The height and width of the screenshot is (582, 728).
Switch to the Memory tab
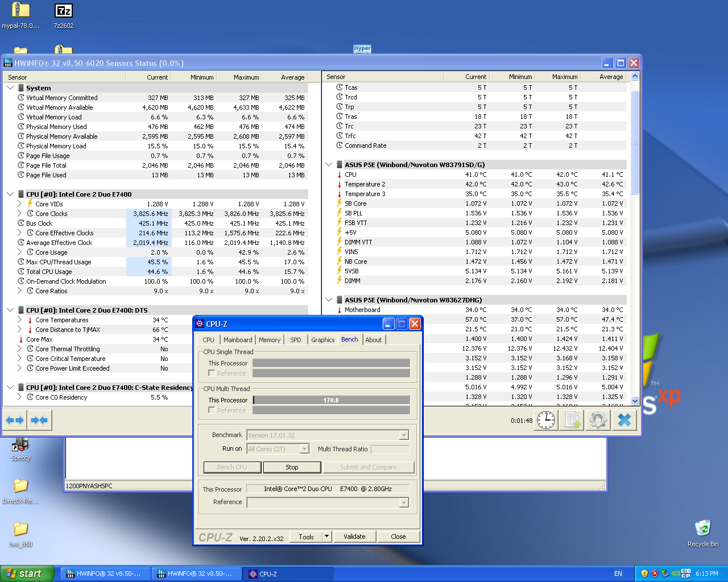(x=270, y=340)
